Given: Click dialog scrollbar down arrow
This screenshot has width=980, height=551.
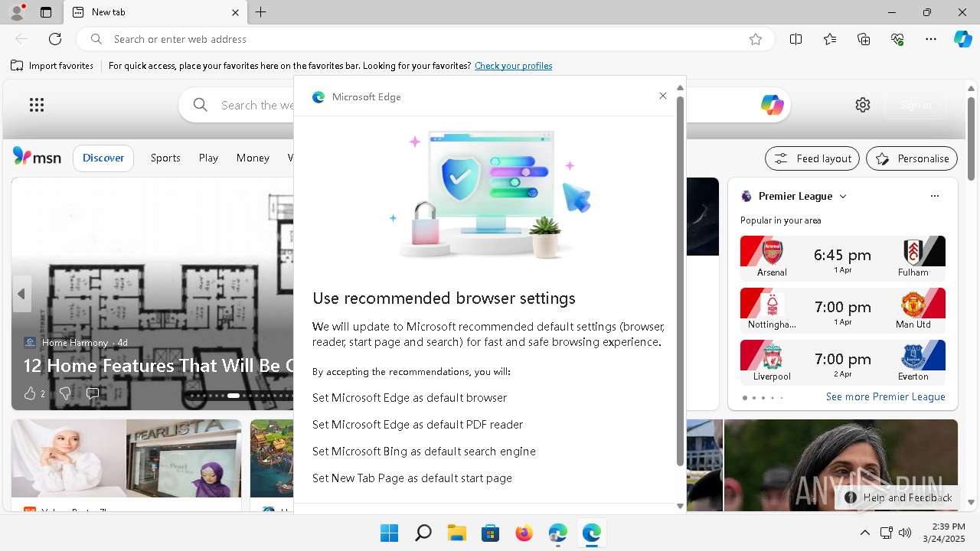Looking at the screenshot, I should point(680,506).
